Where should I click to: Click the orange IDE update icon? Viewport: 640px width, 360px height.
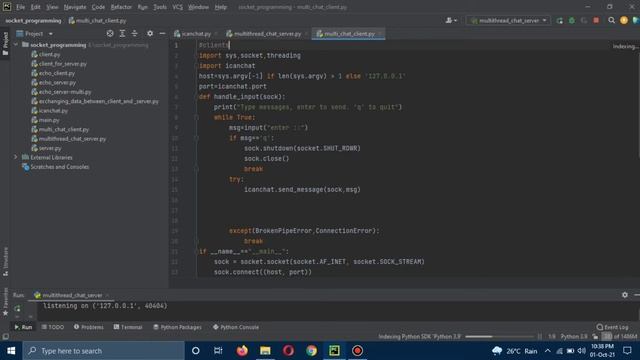(x=624, y=20)
